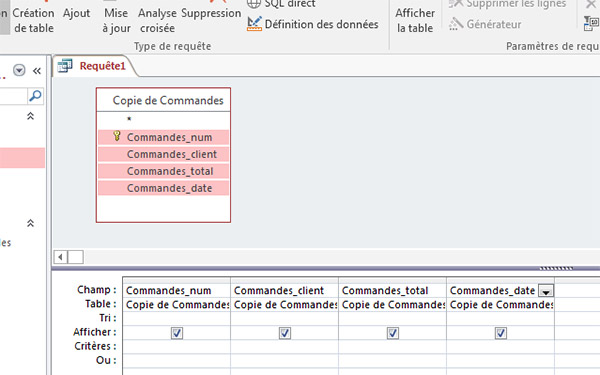Screen dimensions: 600x375
Task: Click the Requête1 query tab icon
Action: pyautogui.click(x=65, y=66)
